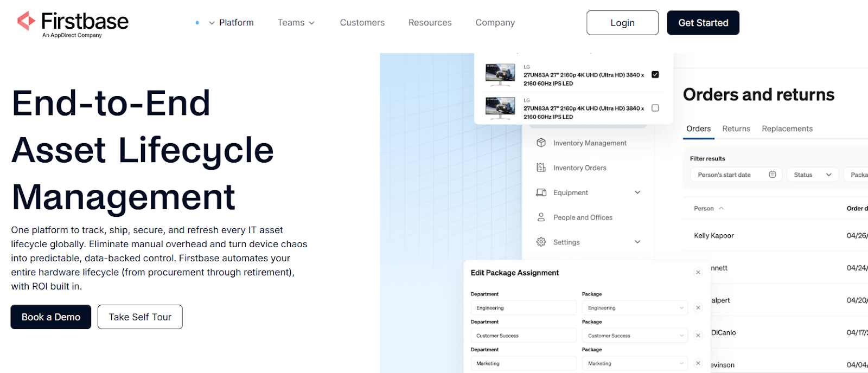Open Customer Success package dropdown
Viewport: 868px width, 373px height.
pyautogui.click(x=635, y=336)
